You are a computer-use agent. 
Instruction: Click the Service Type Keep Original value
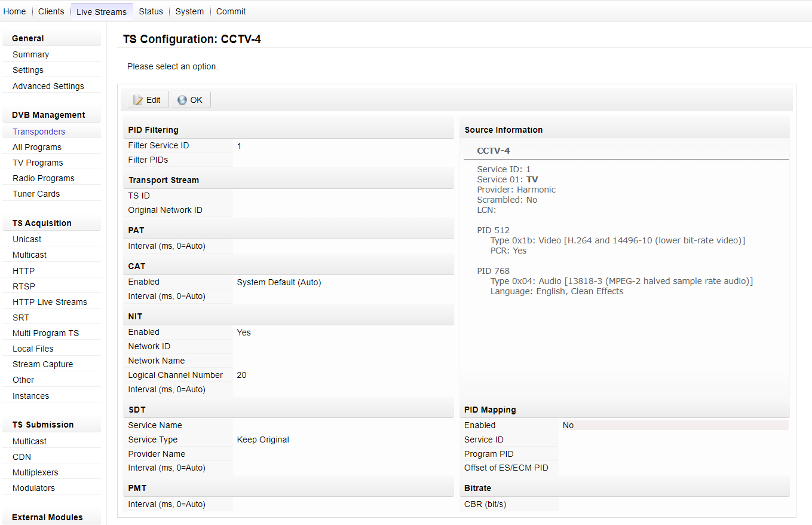263,439
